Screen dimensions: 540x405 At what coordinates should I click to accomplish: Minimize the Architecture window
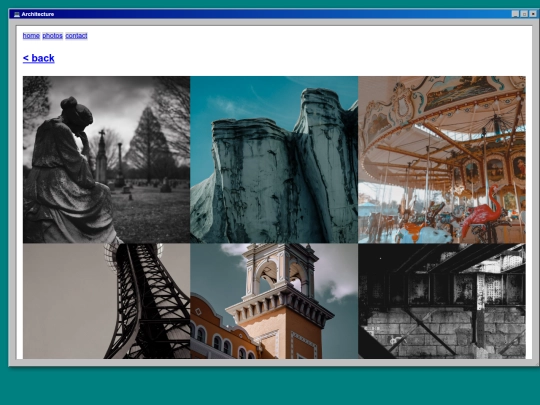click(x=515, y=14)
